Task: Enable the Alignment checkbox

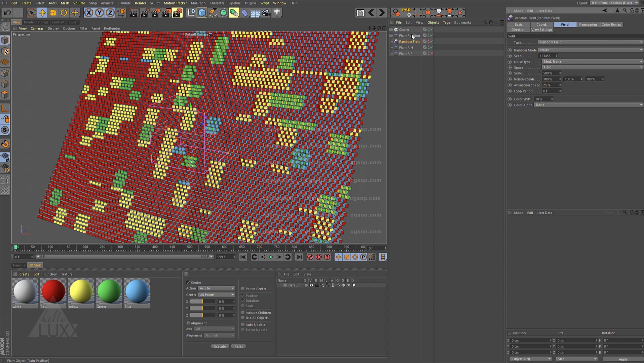Action: click(188, 323)
